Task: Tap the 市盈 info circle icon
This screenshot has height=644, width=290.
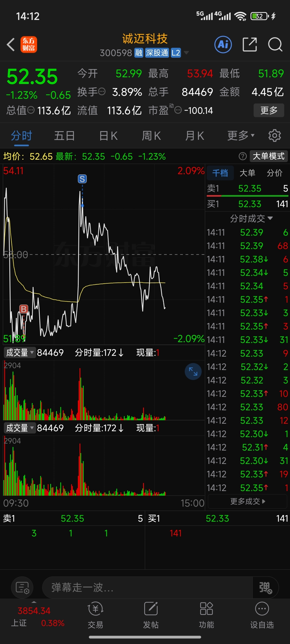Action: [178, 110]
